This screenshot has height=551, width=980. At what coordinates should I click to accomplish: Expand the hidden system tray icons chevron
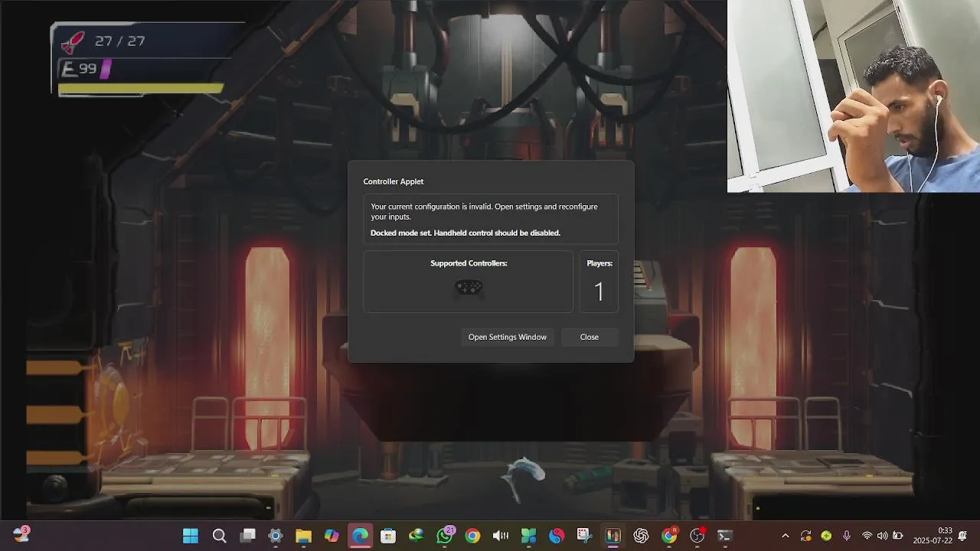785,536
